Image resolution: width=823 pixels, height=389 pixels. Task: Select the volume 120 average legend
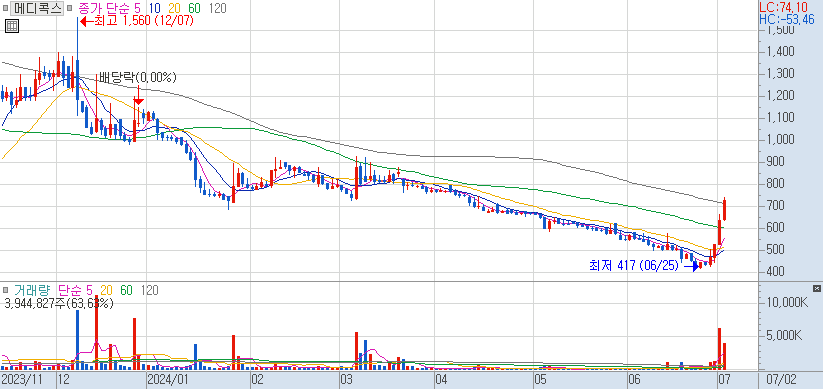point(150,290)
